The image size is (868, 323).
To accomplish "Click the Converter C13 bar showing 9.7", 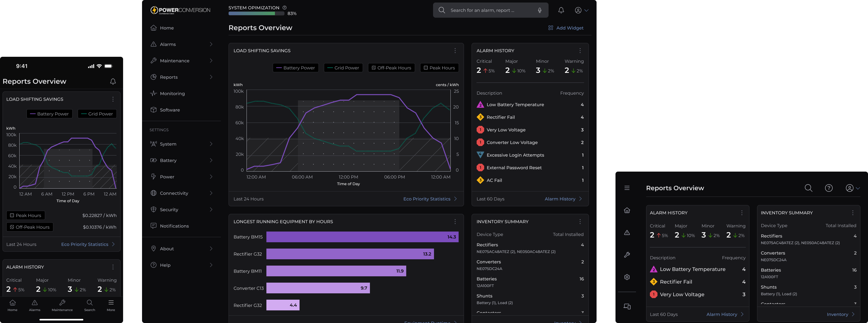I will (x=318, y=288).
